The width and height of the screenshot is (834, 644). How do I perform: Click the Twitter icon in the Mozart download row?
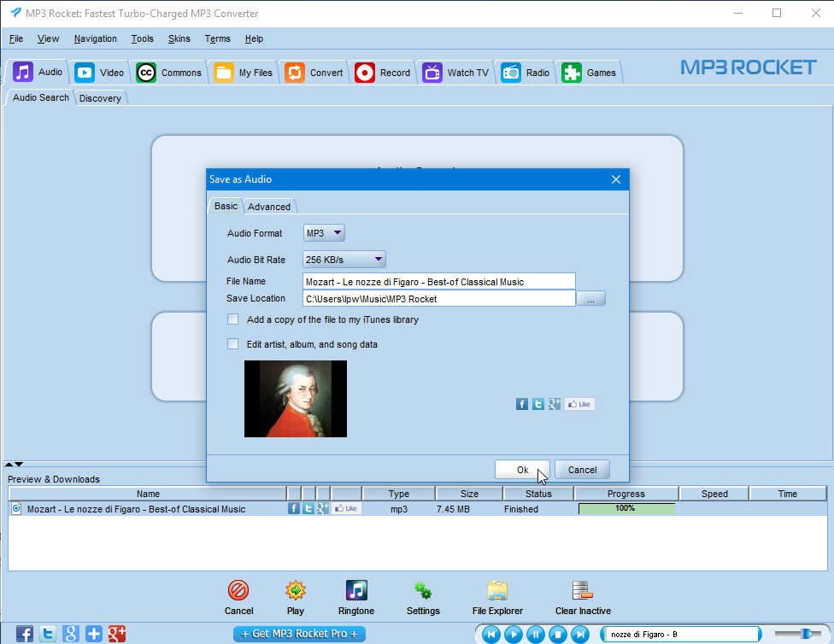tap(308, 508)
